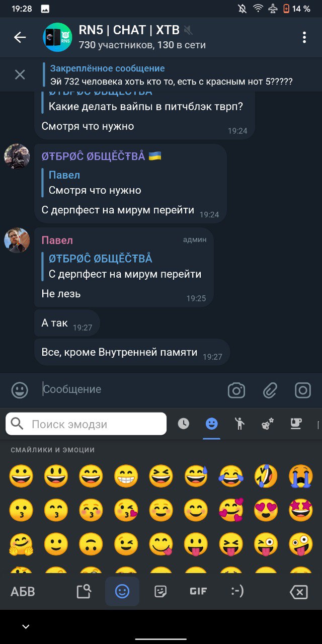Tap the round video message icon
The image size is (322, 644).
[302, 390]
